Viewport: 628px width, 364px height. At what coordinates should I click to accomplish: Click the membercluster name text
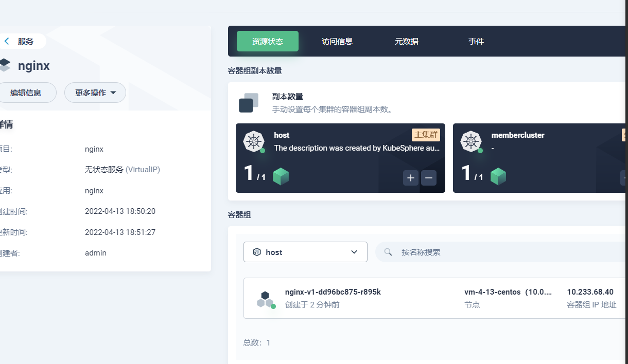click(518, 135)
